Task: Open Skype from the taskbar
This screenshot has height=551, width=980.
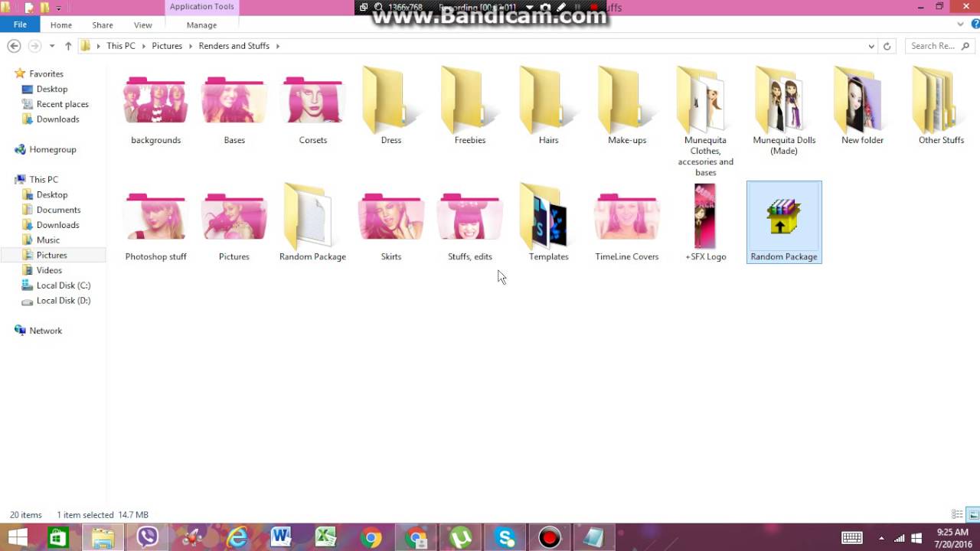Action: (505, 538)
